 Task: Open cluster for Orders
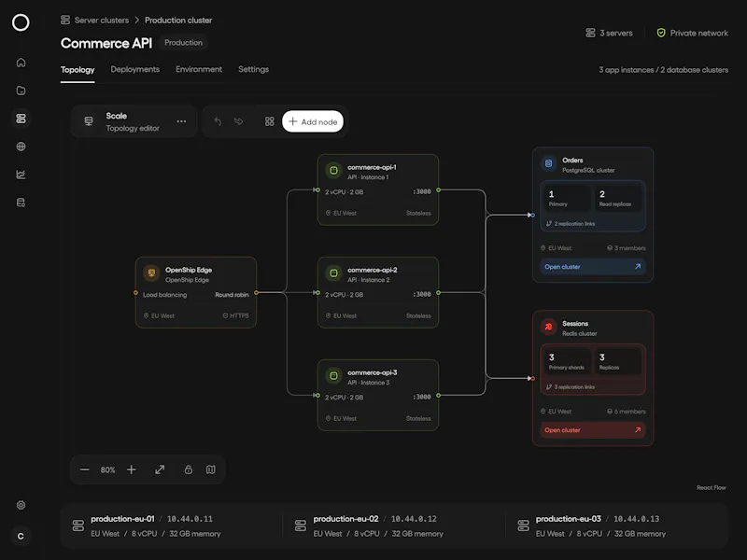593,267
